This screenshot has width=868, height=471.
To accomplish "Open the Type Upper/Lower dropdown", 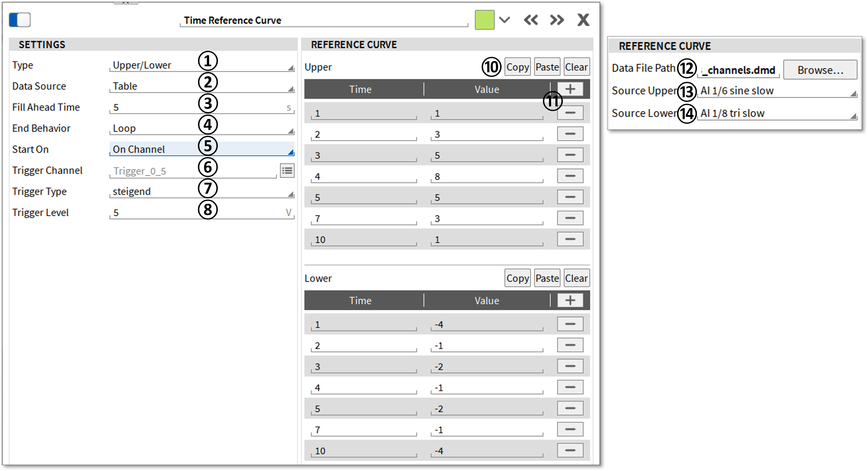I will [202, 65].
